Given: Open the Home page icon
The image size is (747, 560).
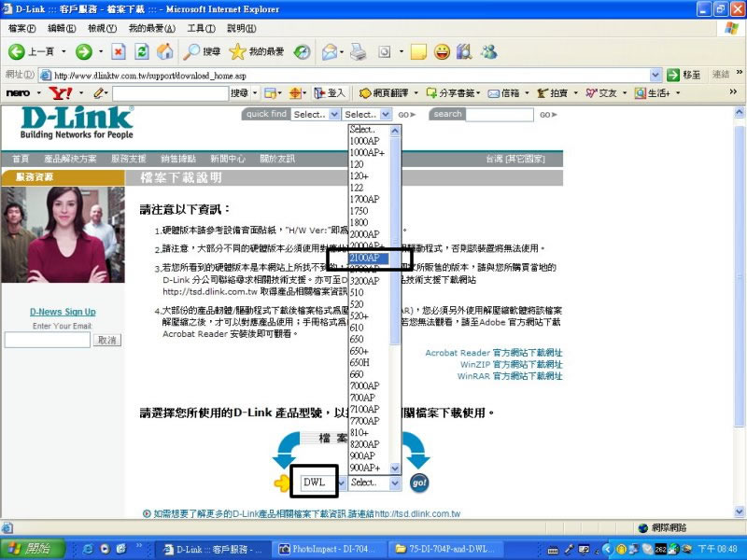Looking at the screenshot, I should pos(165,51).
